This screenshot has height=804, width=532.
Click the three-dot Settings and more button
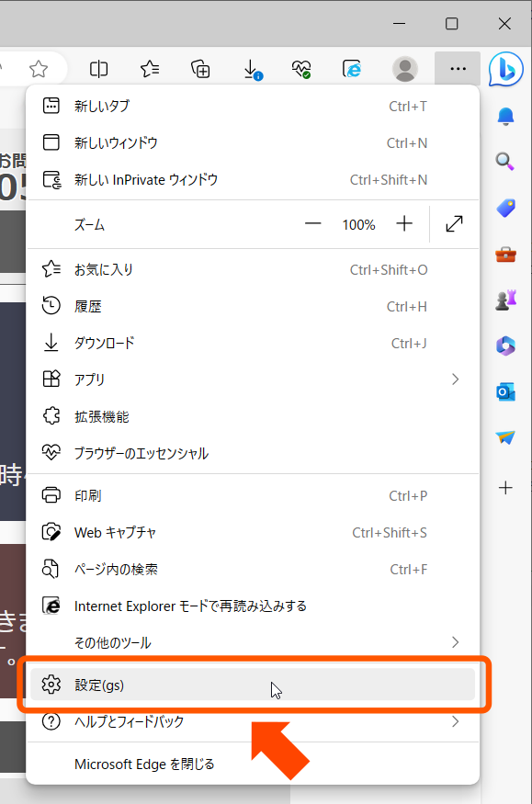(458, 69)
